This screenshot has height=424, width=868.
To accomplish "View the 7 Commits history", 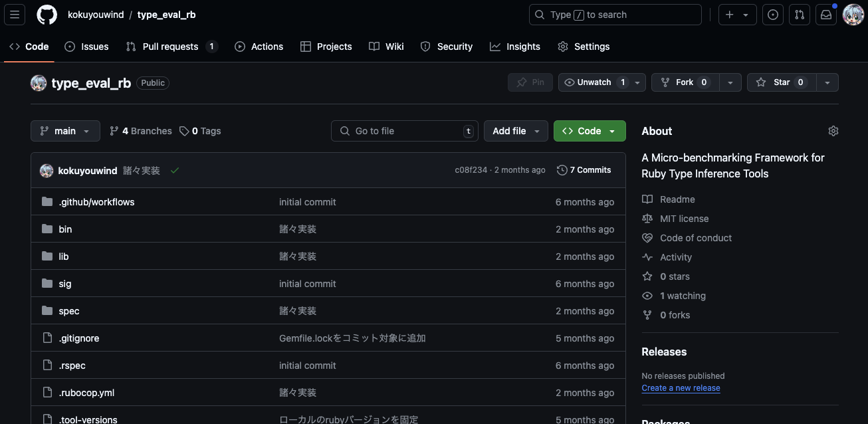I will pos(584,170).
